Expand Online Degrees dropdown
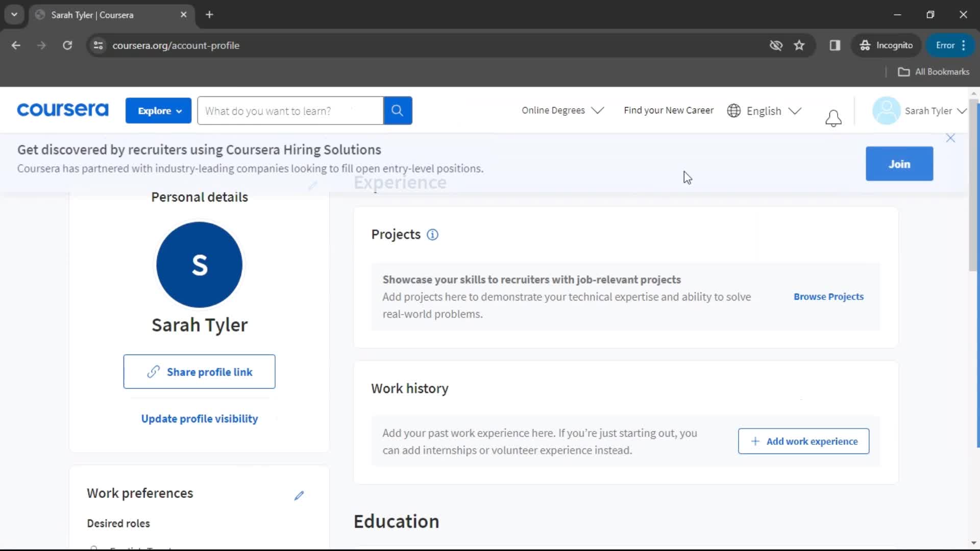The width and height of the screenshot is (980, 551). (562, 110)
